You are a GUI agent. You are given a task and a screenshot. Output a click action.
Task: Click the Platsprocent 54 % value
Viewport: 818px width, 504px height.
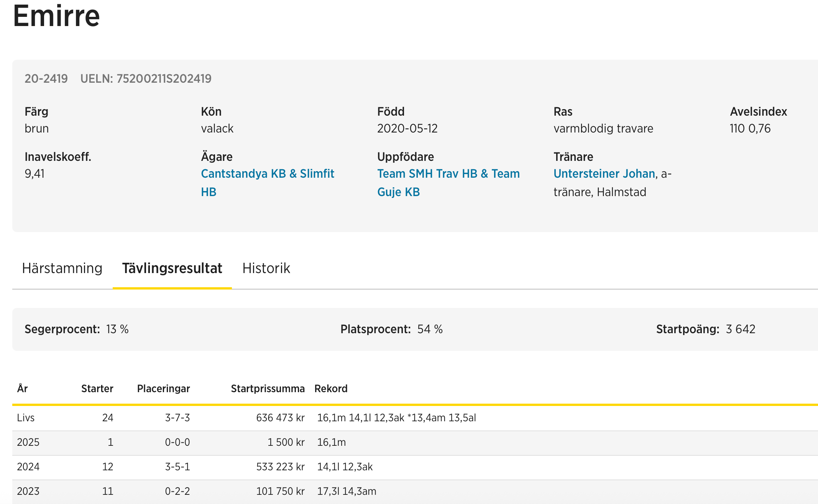[430, 329]
